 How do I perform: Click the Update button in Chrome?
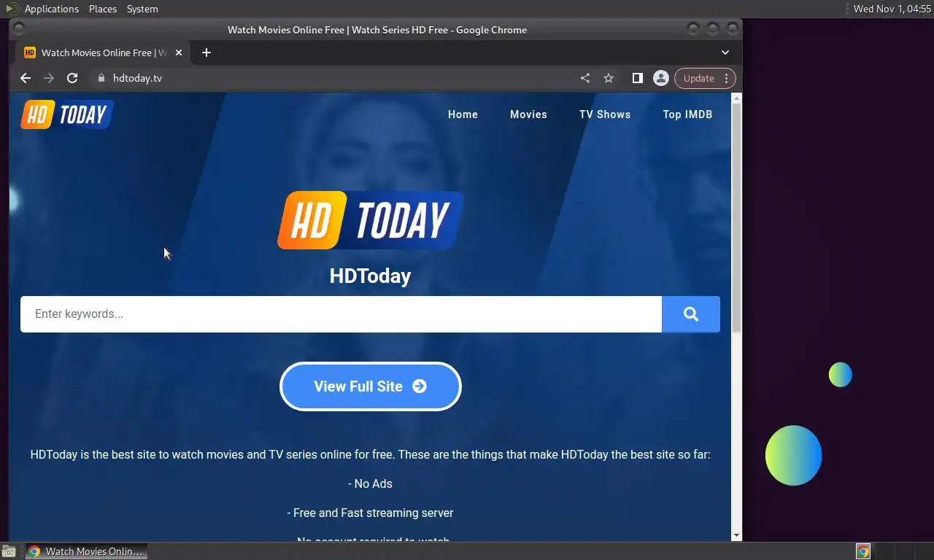point(698,78)
